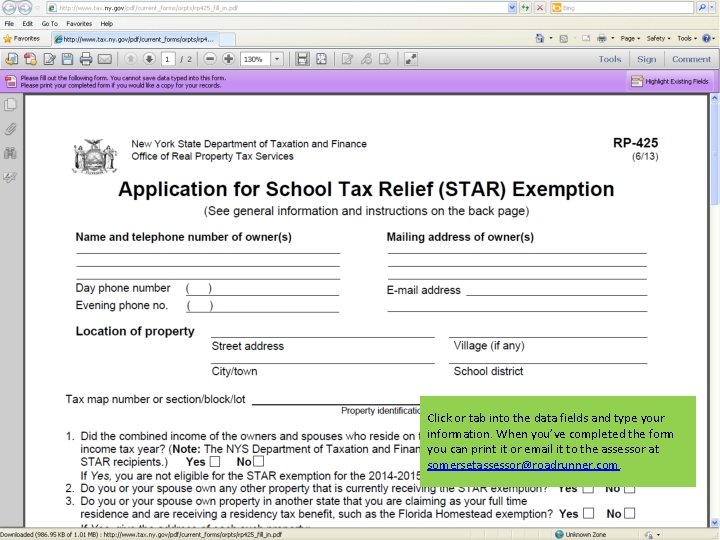Click the fit one full page icon

[x=321, y=59]
